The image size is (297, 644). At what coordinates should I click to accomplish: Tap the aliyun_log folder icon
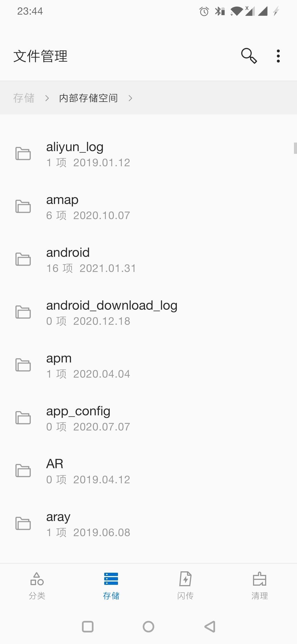click(23, 154)
